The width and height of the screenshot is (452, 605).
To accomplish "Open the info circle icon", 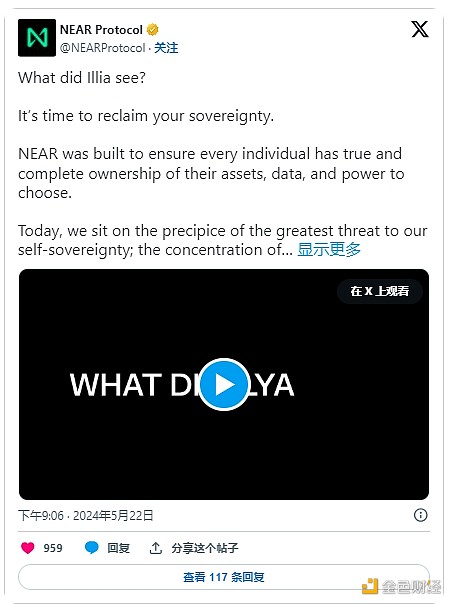I will tap(420, 515).
